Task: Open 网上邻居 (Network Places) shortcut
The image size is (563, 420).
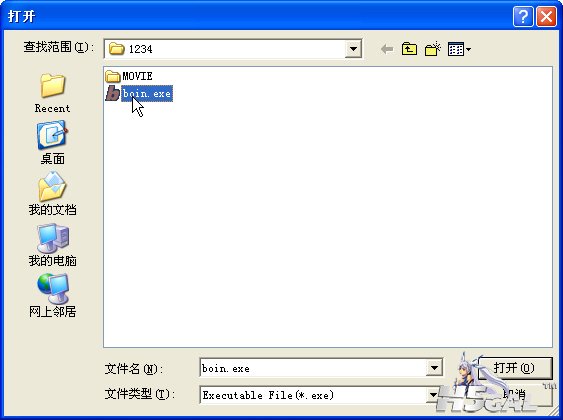Action: click(x=52, y=296)
